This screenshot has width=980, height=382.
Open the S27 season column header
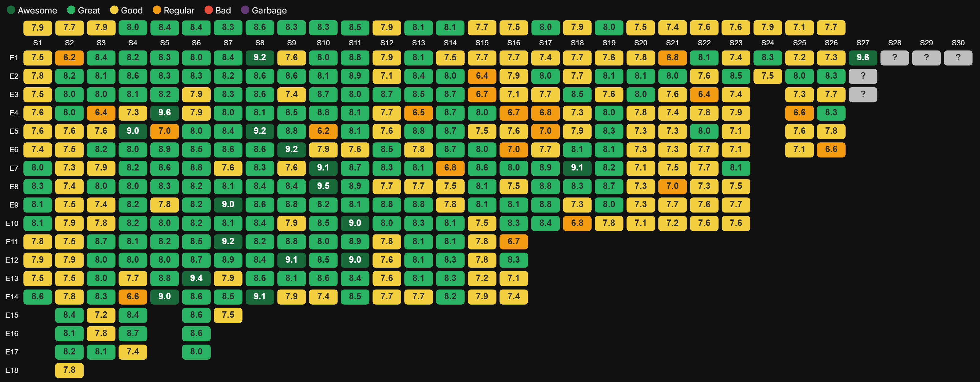click(863, 43)
